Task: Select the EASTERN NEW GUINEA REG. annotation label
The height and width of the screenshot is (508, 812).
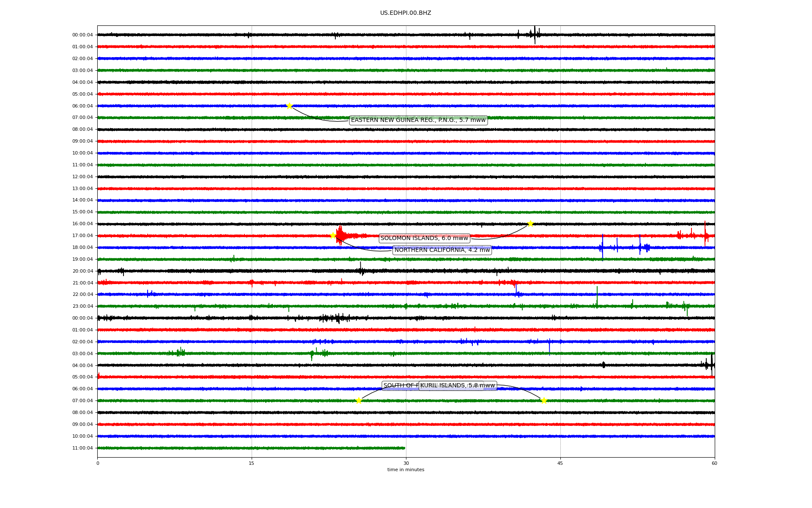Action: click(x=418, y=120)
